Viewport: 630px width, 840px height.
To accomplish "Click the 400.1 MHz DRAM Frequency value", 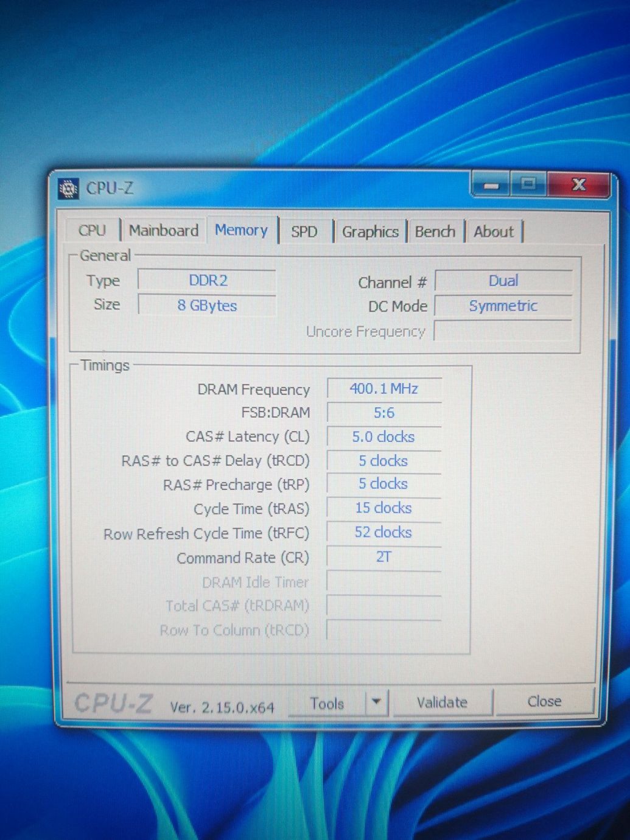I will 384,389.
